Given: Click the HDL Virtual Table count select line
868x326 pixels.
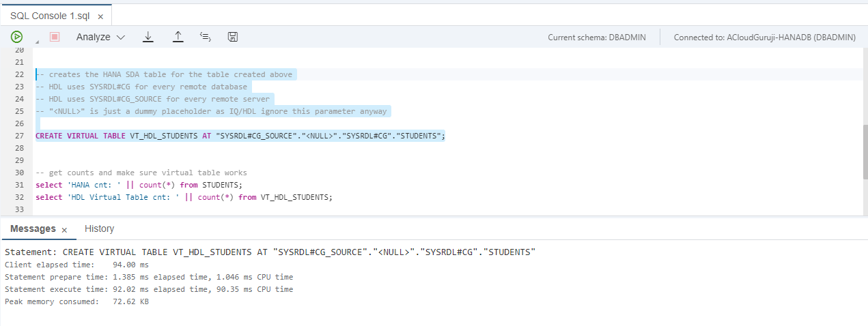Looking at the screenshot, I should click(x=183, y=197).
